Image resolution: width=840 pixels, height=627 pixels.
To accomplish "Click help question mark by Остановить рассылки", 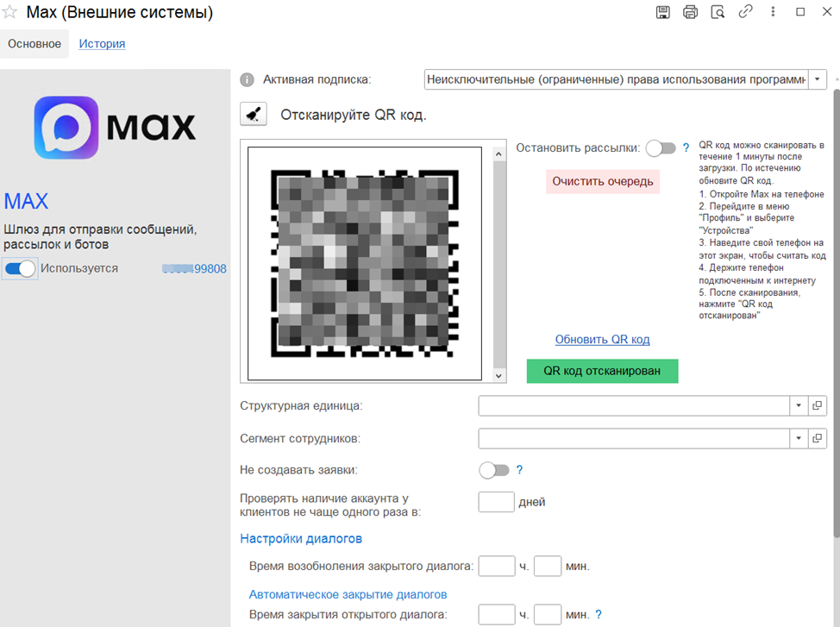I will [686, 147].
